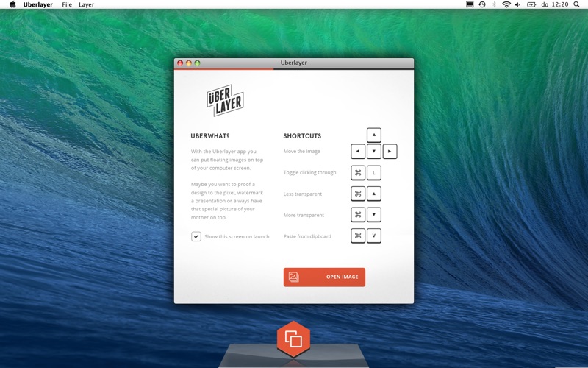The image size is (588, 368).
Task: Click the SHORTCUTS heading
Action: (x=302, y=136)
